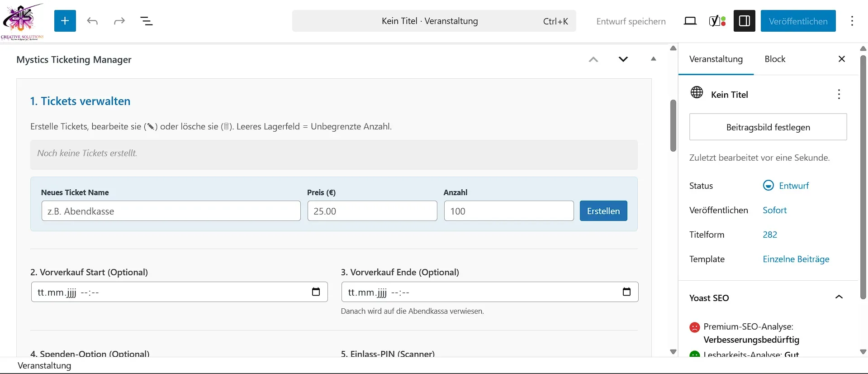The width and height of the screenshot is (868, 374).
Task: Click the Neues Ticket Name input field
Action: click(x=171, y=211)
